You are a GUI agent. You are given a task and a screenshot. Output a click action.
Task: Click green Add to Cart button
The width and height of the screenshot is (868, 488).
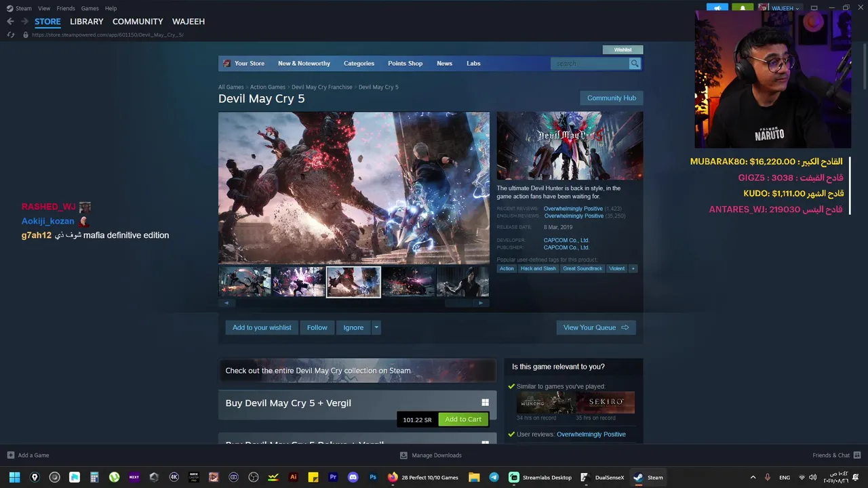tap(463, 420)
